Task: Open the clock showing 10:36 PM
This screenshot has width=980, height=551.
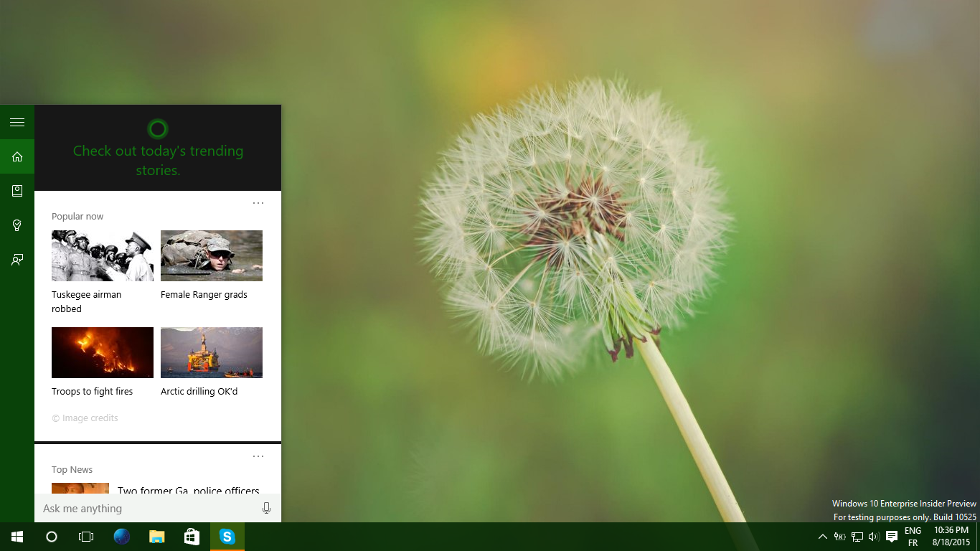Action: point(951,537)
